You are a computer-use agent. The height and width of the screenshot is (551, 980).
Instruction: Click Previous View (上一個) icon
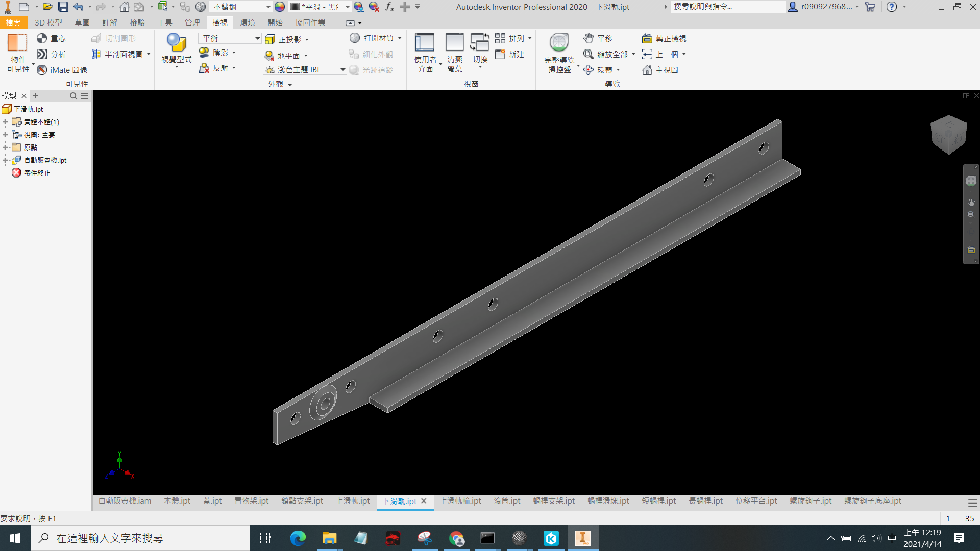tap(647, 54)
